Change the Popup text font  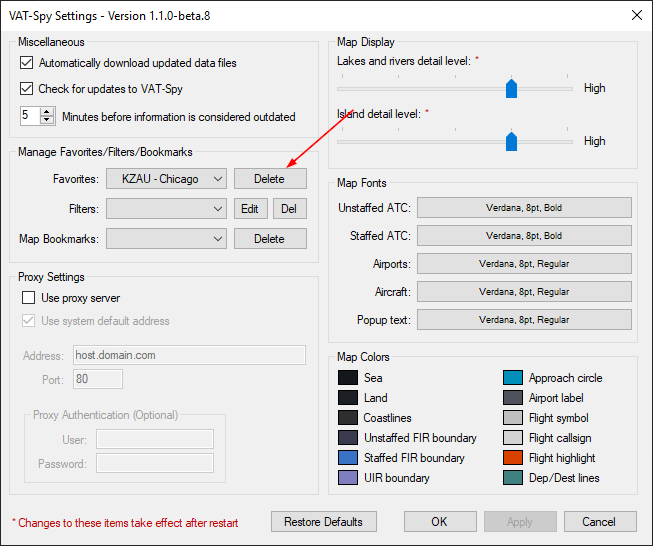524,320
